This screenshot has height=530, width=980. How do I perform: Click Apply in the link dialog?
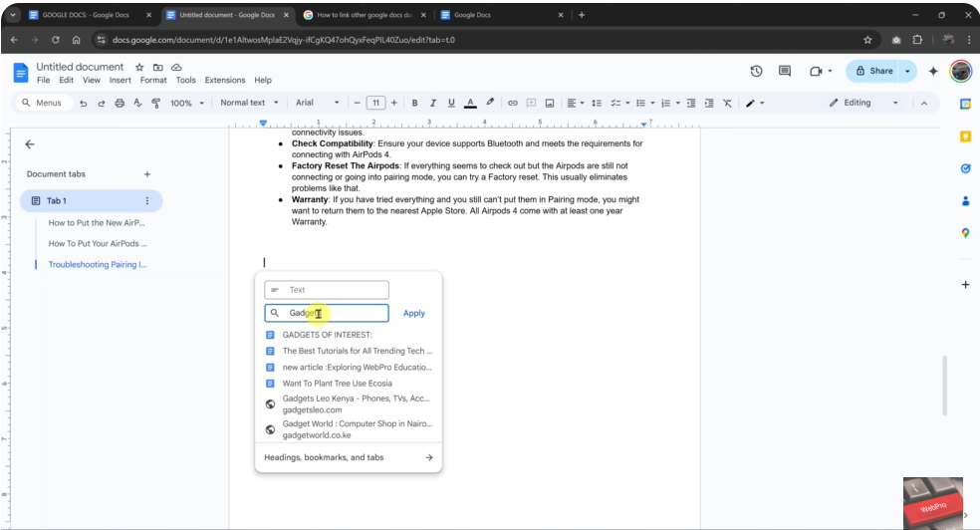[x=413, y=313]
